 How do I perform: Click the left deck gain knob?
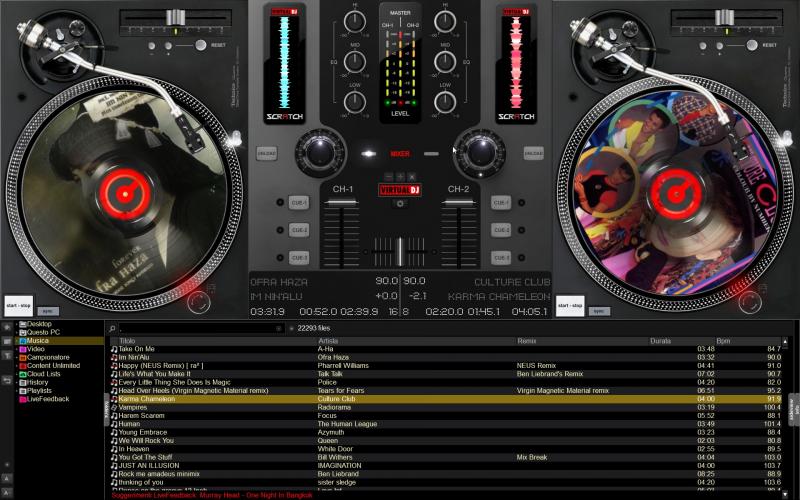click(x=320, y=153)
